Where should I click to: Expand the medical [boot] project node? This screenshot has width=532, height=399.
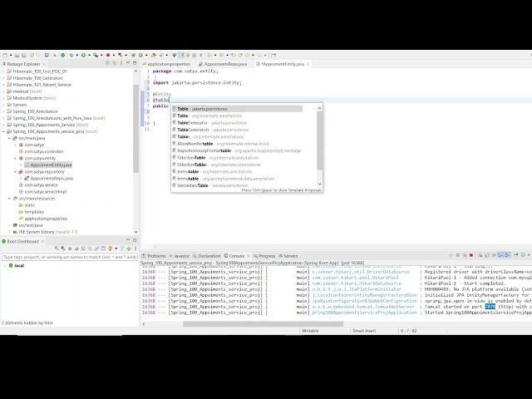3,91
